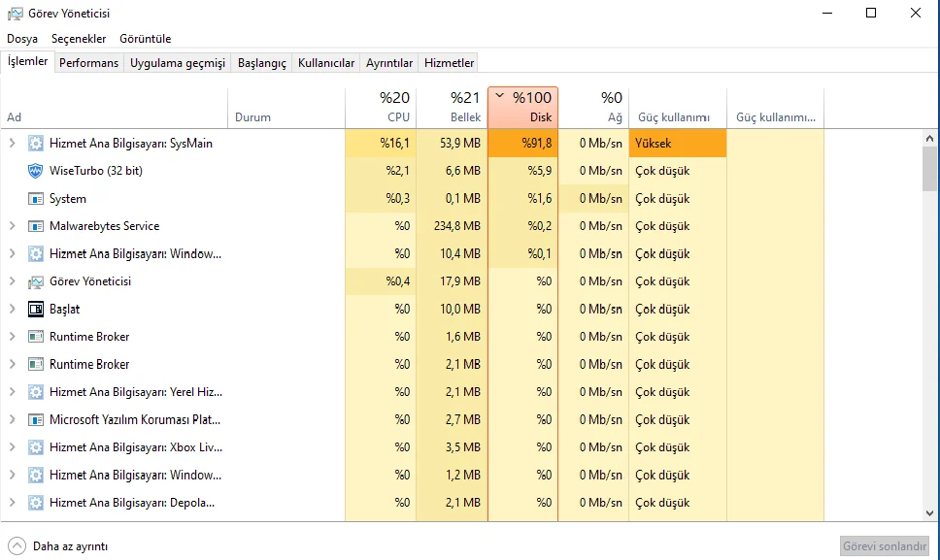Image resolution: width=940 pixels, height=560 pixels.
Task: Expand the Malwarebytes Service row
Action: [x=13, y=226]
